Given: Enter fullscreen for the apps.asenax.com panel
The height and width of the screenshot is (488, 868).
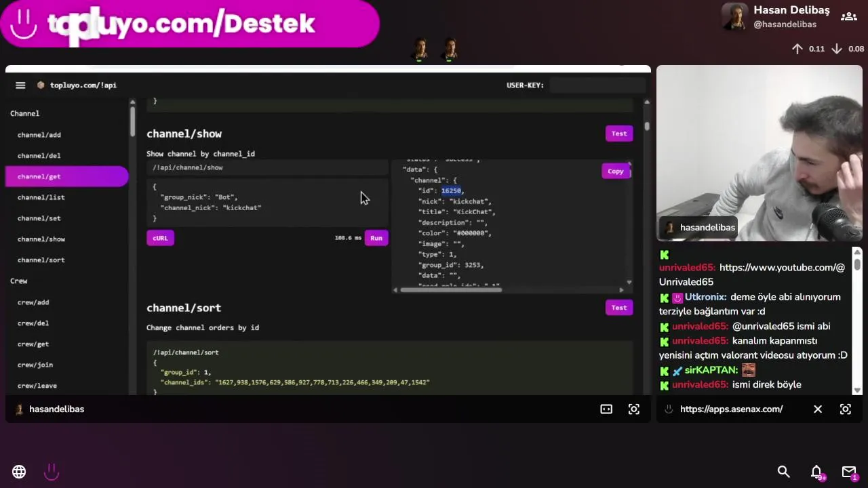Looking at the screenshot, I should pyautogui.click(x=846, y=409).
